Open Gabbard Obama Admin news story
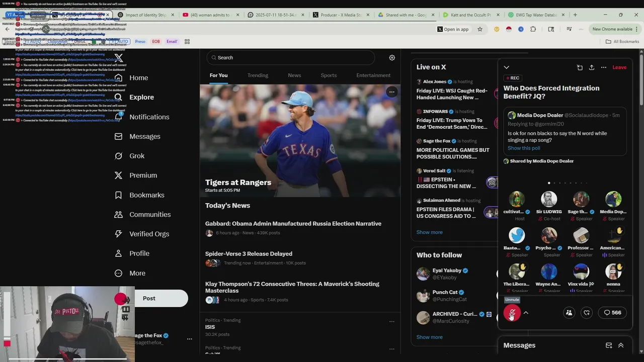644x362 pixels. pos(300,228)
